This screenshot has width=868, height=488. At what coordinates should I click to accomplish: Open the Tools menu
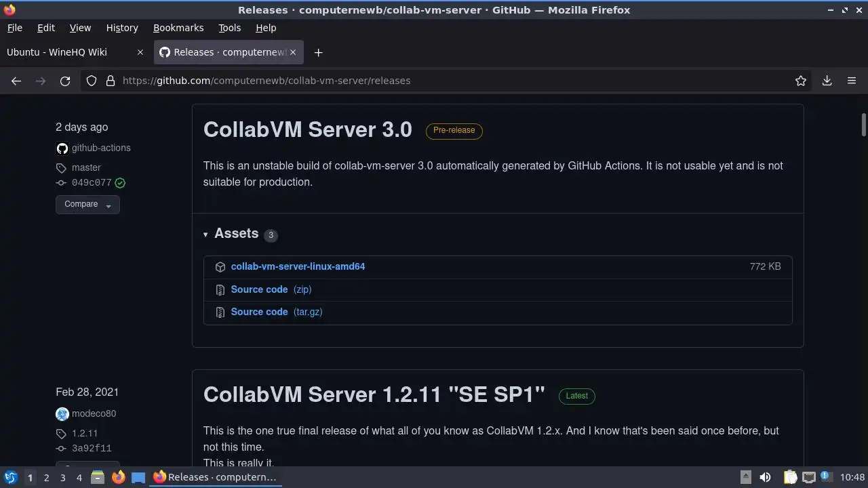click(x=229, y=28)
